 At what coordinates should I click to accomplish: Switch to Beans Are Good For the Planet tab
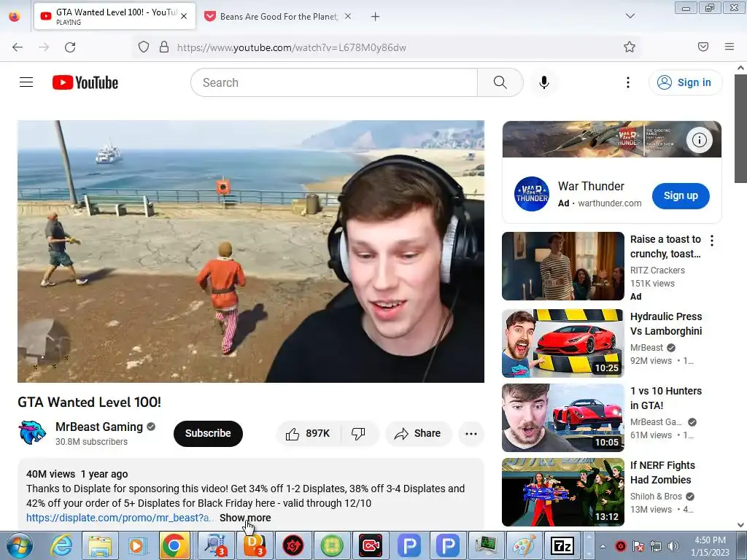[x=278, y=17]
